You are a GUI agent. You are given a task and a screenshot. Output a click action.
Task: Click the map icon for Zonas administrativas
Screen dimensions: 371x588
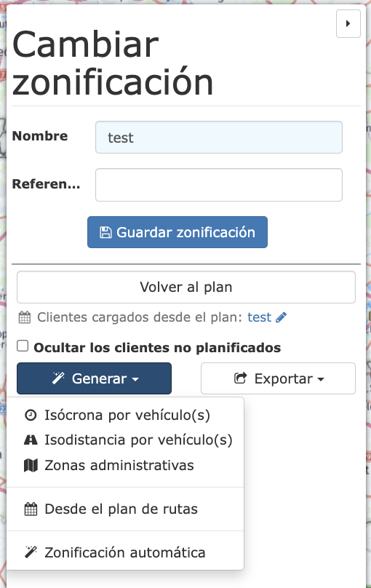point(31,465)
